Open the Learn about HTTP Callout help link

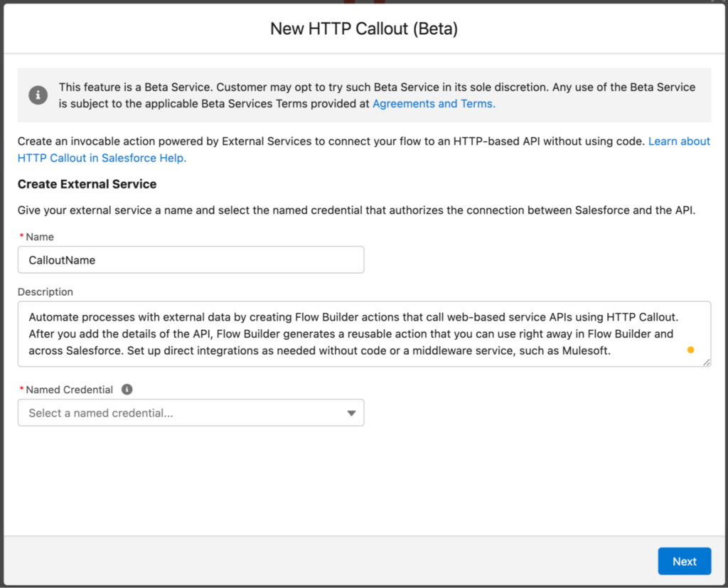[679, 141]
